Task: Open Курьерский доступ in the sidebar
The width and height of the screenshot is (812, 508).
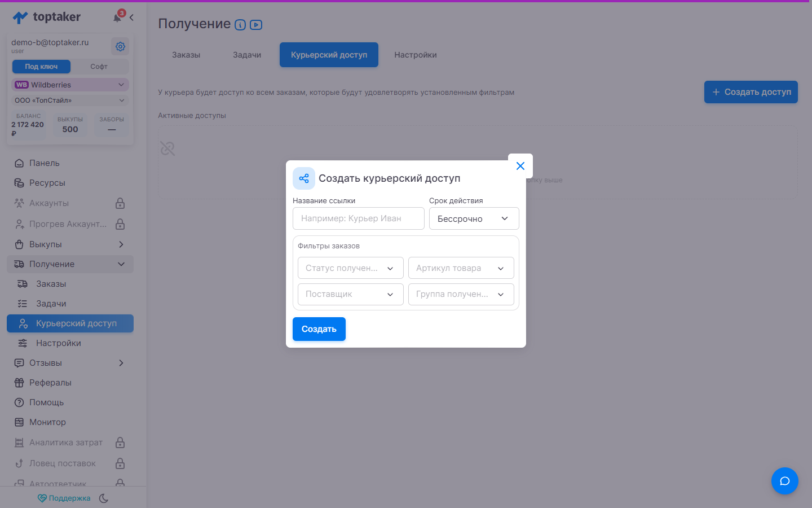Action: click(70, 323)
